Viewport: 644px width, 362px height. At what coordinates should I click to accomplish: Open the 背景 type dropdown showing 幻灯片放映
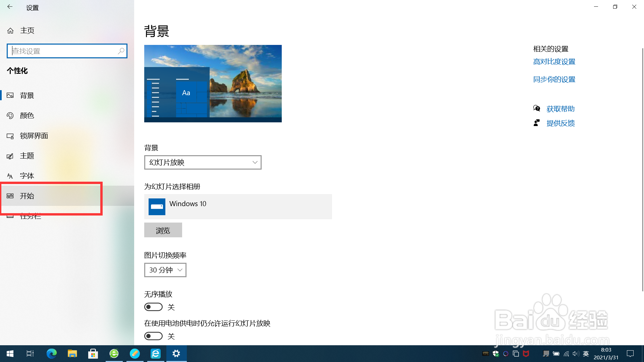coord(203,162)
